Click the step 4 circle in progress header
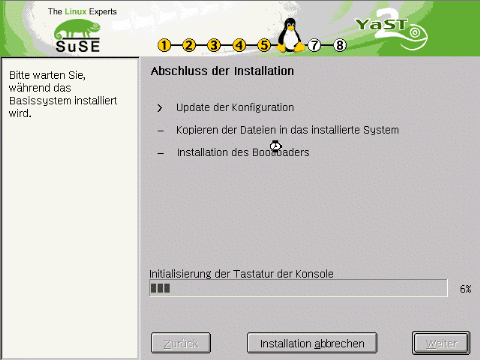 239,45
